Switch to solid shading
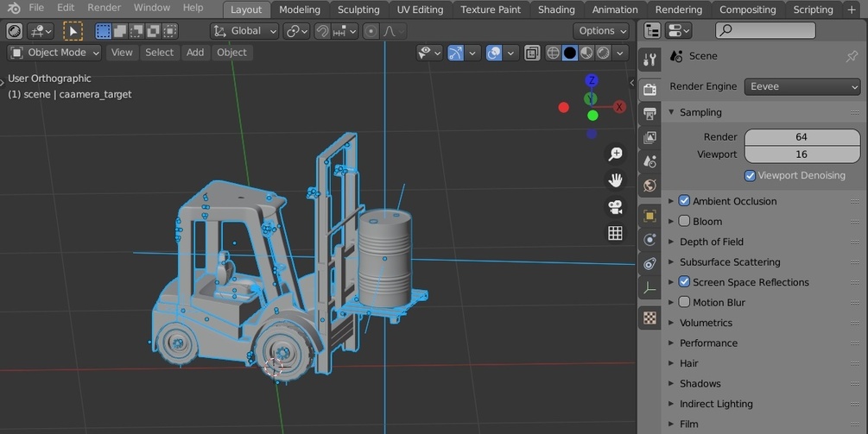Viewport: 868px width, 434px height. point(570,53)
